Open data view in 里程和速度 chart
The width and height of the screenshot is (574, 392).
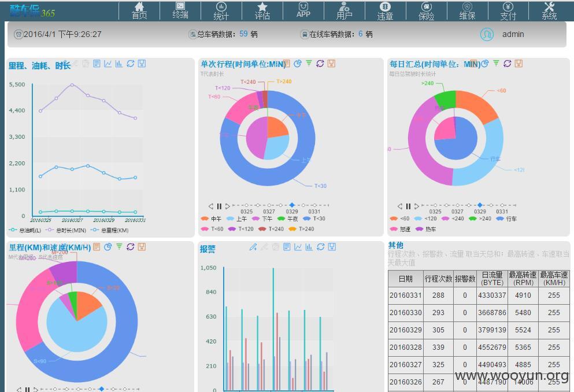pos(97,247)
